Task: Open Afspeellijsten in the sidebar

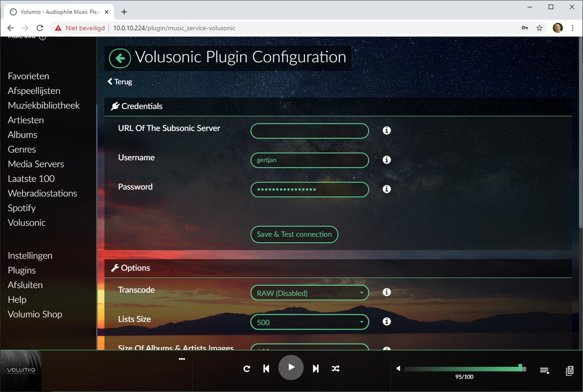Action: 34,91
